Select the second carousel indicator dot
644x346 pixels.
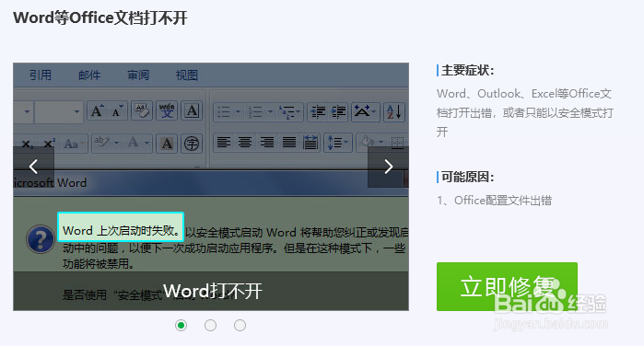tap(211, 326)
